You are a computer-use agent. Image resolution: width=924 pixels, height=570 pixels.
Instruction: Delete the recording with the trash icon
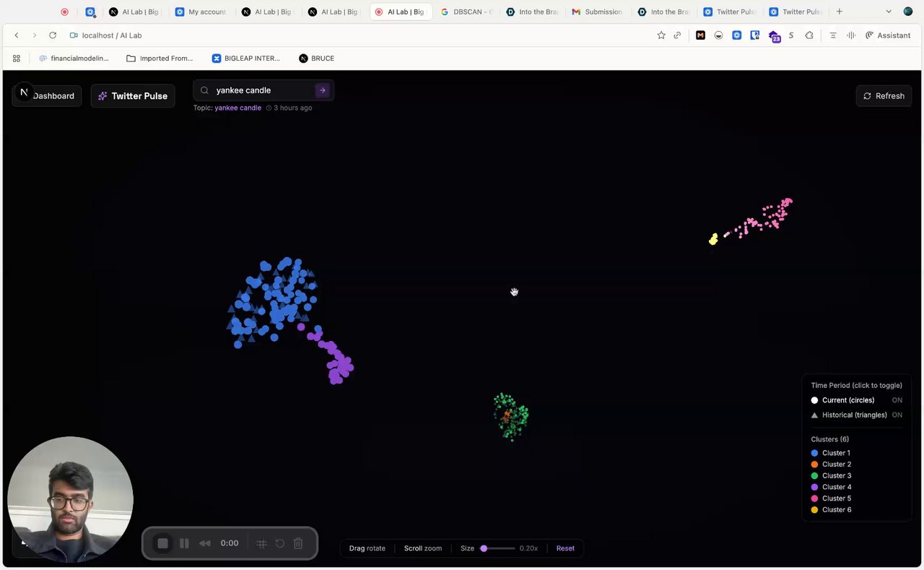click(x=298, y=543)
